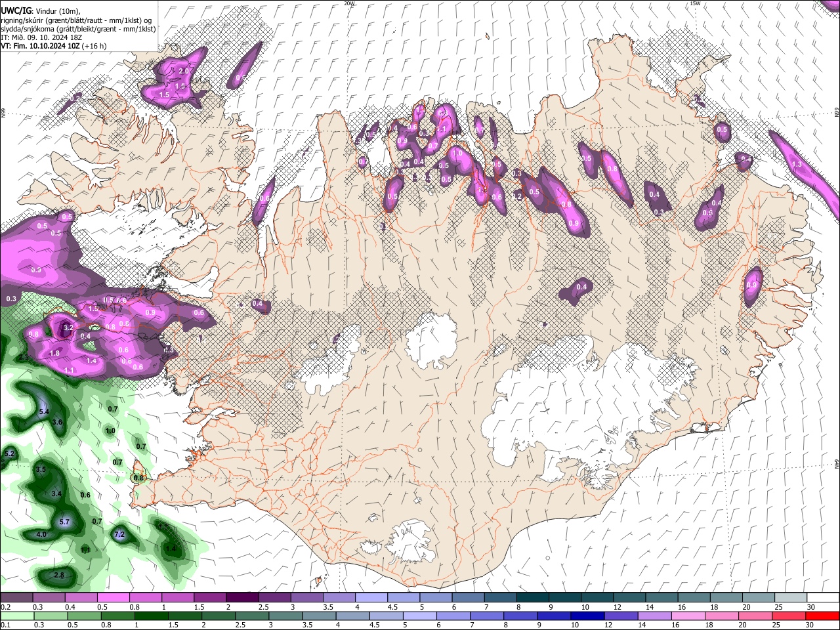Click the 5.2 rain value on the map
This screenshot has height=630, width=840.
pyautogui.click(x=9, y=453)
